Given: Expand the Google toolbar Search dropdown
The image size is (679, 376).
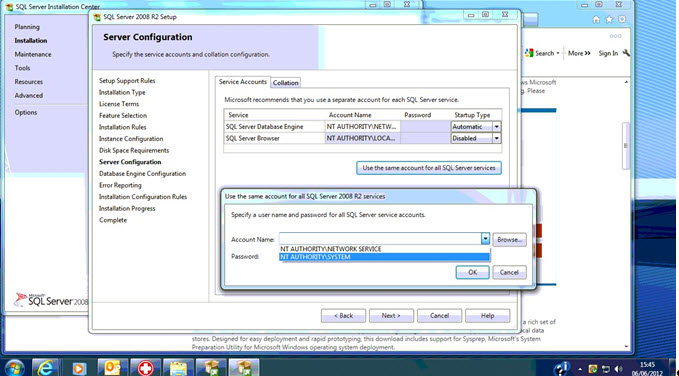Looking at the screenshot, I should coord(558,53).
